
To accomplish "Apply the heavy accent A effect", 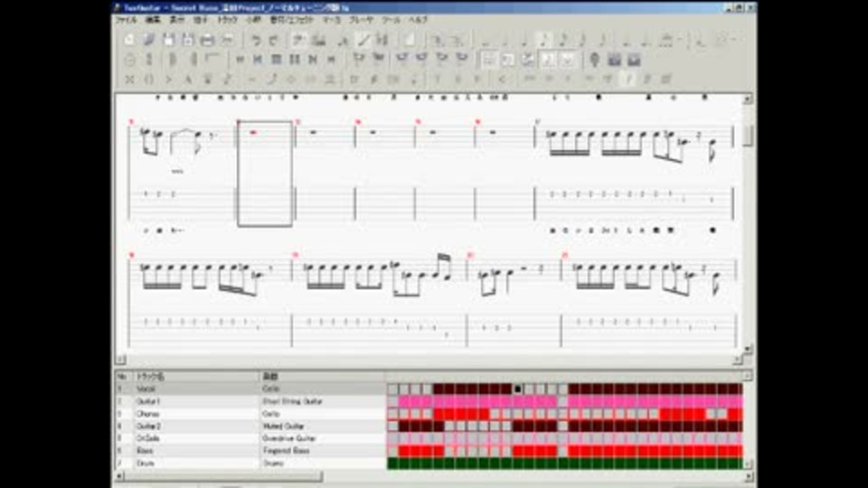I will pos(188,80).
